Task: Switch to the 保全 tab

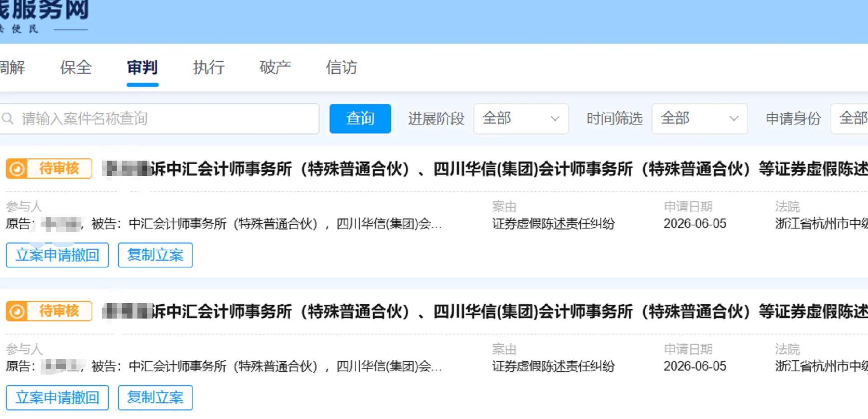Action: click(76, 67)
